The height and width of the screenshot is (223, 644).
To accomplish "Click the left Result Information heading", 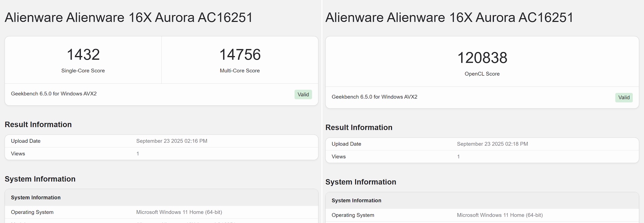I will coord(38,124).
